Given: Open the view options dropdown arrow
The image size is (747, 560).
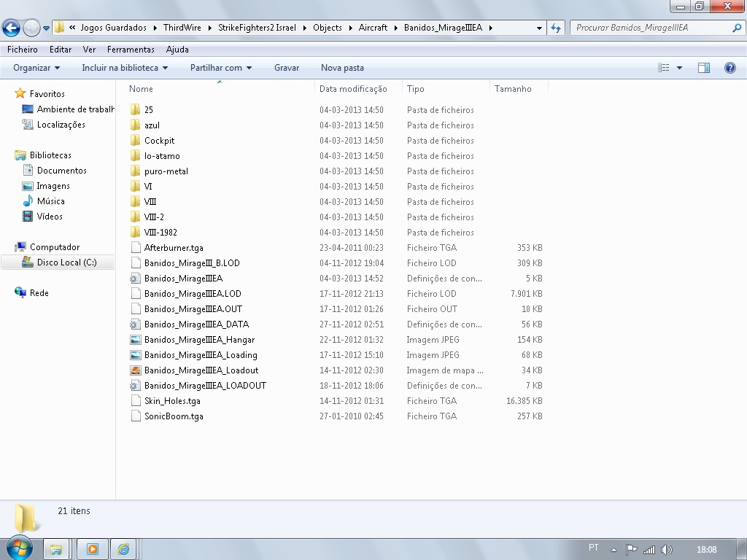Looking at the screenshot, I should pos(679,68).
